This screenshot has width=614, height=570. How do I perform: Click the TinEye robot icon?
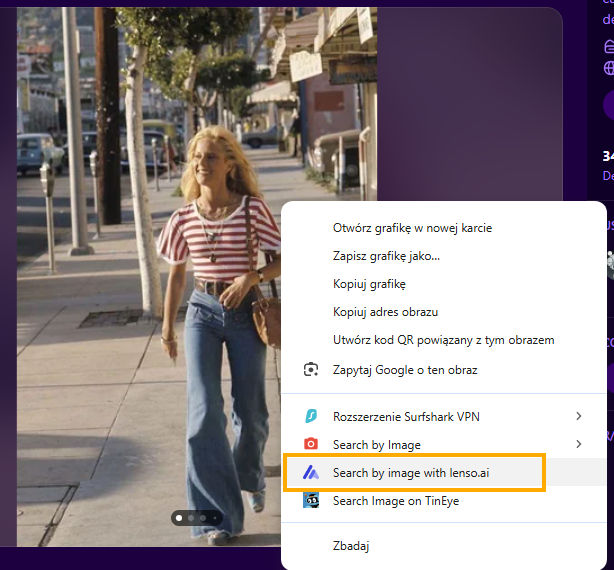coord(311,501)
